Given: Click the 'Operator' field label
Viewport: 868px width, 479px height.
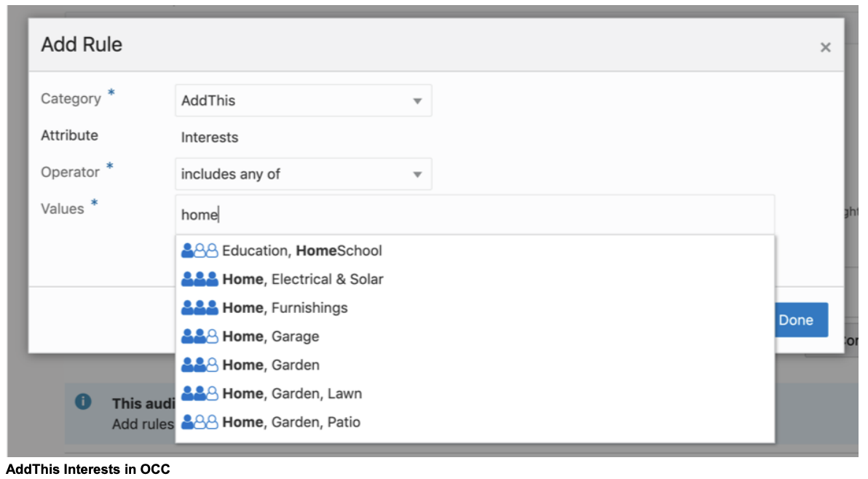Looking at the screenshot, I should point(70,172).
